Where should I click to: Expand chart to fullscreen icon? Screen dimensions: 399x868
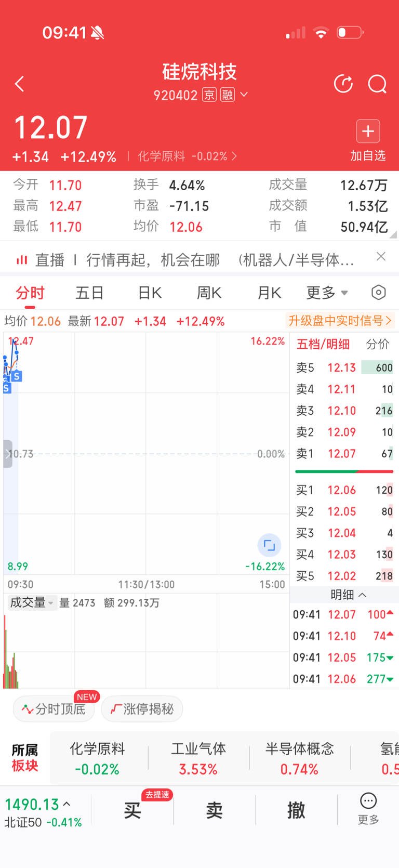click(x=269, y=545)
